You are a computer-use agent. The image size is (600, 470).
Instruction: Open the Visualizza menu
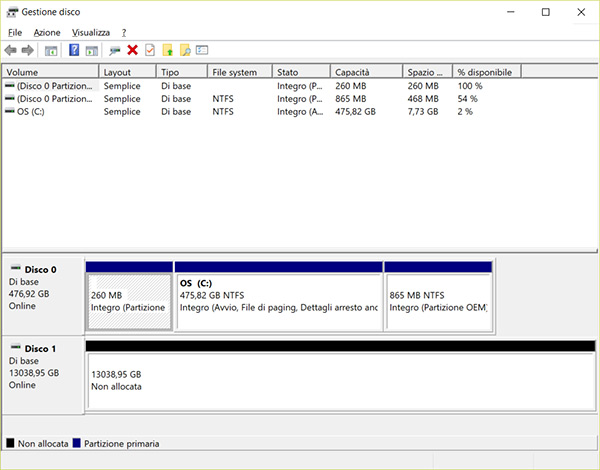(91, 33)
